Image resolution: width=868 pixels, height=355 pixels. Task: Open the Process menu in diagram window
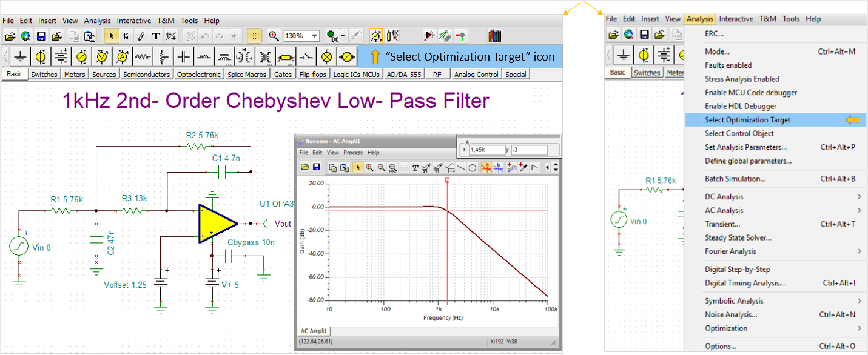(x=352, y=153)
